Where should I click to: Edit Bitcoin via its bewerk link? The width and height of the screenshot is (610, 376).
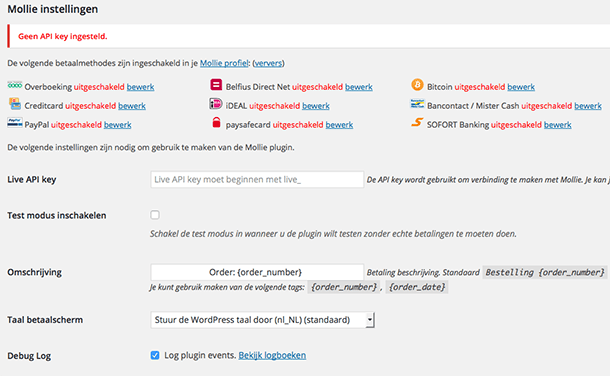click(521, 87)
